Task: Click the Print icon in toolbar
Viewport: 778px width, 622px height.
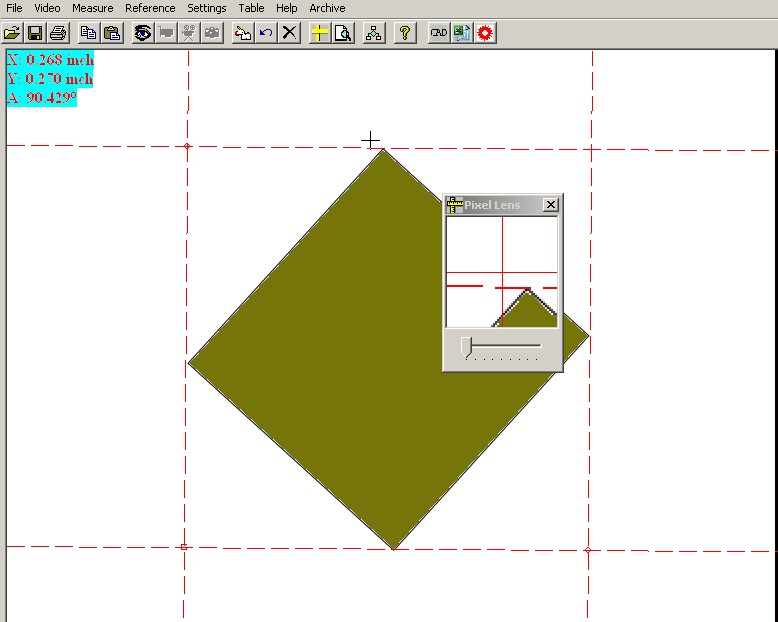Action: (58, 33)
